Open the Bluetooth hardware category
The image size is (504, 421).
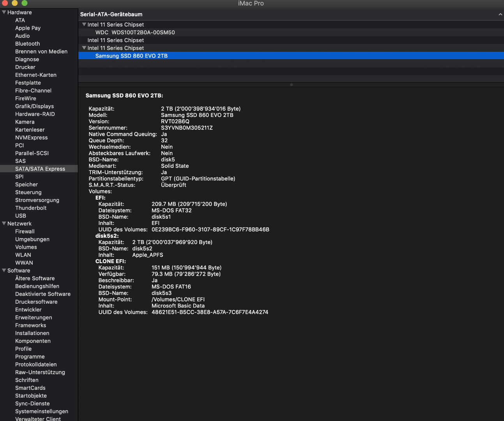coord(27,44)
